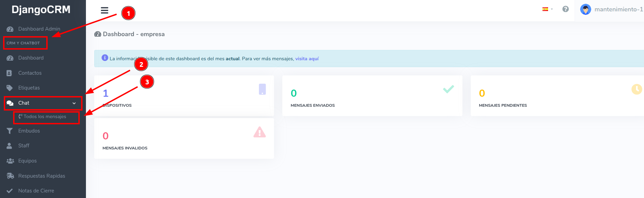Click the Respuestas Rapidas truck icon
The width and height of the screenshot is (644, 198).
click(10, 176)
